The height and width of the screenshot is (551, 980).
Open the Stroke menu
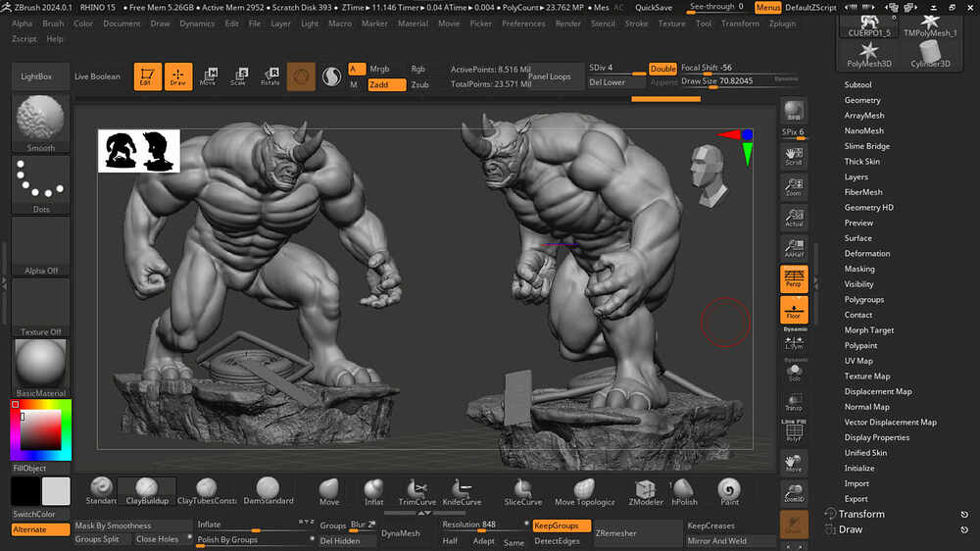click(636, 24)
